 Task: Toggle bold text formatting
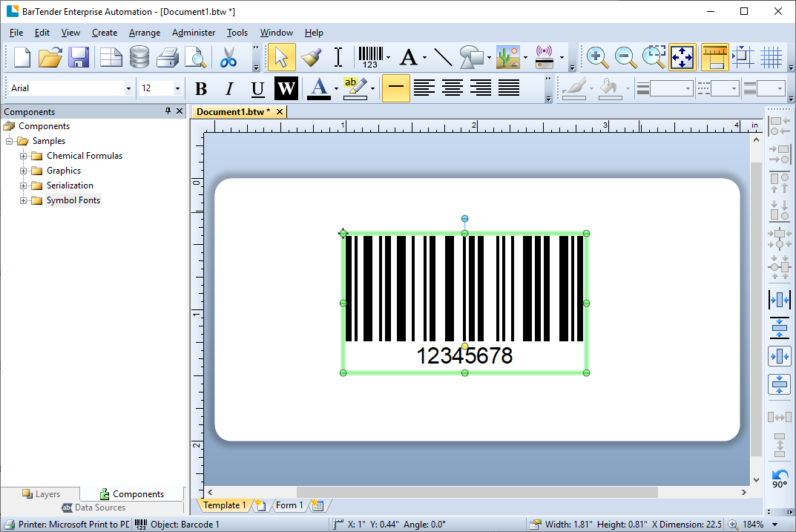tap(201, 88)
